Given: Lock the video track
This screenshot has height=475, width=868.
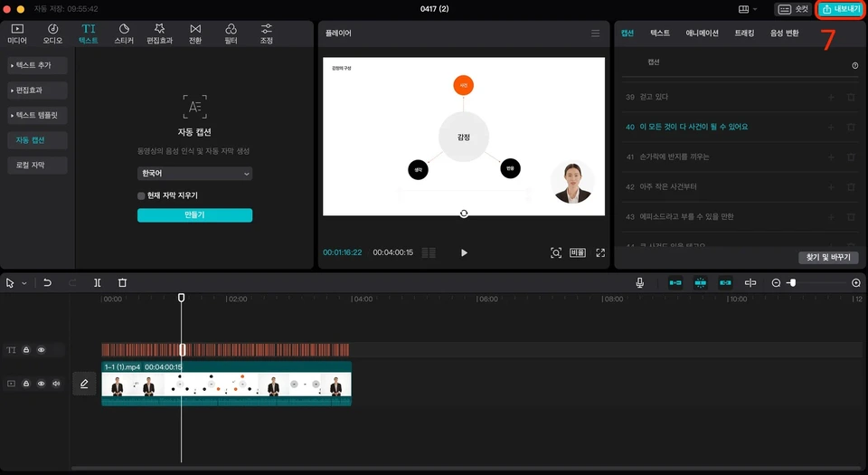Looking at the screenshot, I should 26,384.
